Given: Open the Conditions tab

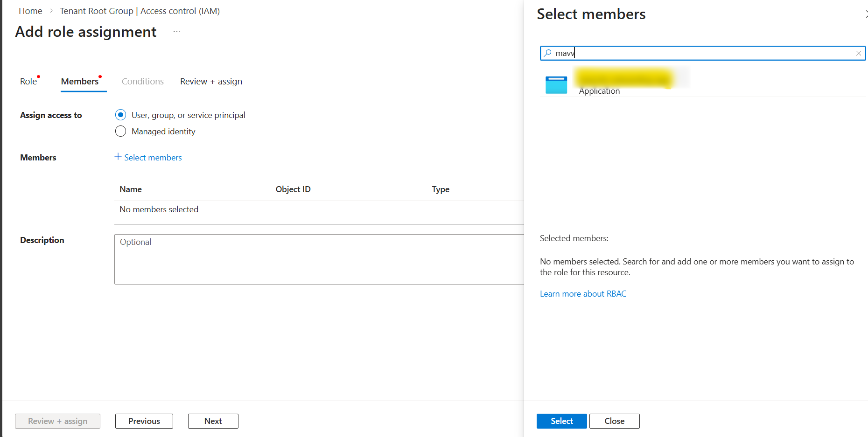Looking at the screenshot, I should pyautogui.click(x=143, y=82).
